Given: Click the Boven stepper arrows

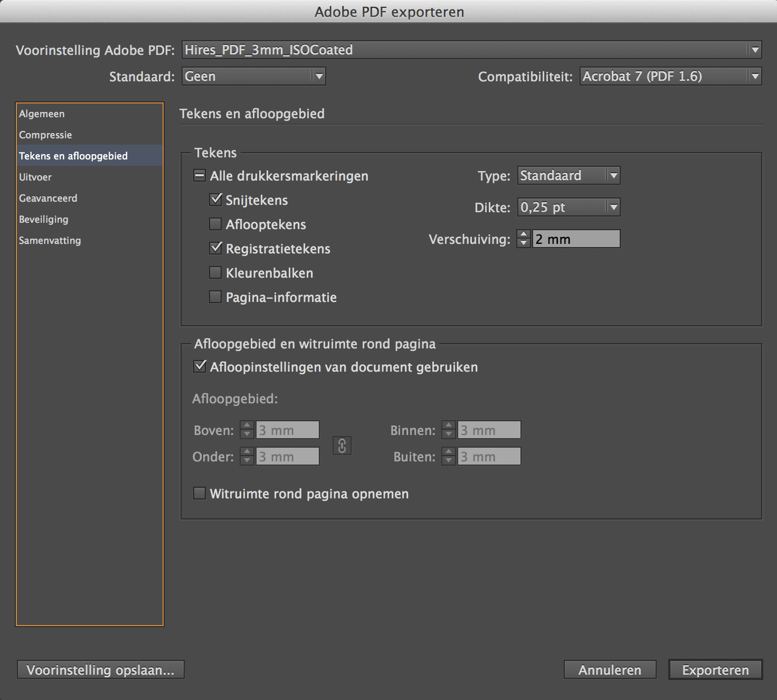Looking at the screenshot, I should [x=247, y=430].
